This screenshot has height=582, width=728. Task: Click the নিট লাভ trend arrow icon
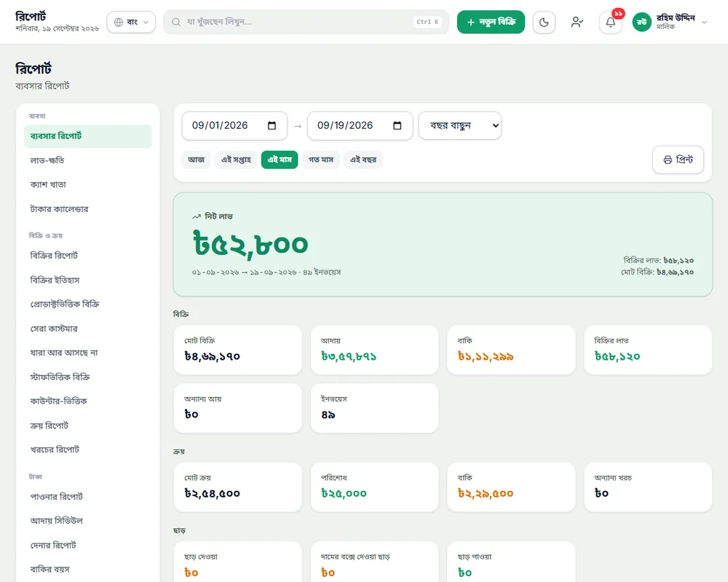pyautogui.click(x=197, y=216)
